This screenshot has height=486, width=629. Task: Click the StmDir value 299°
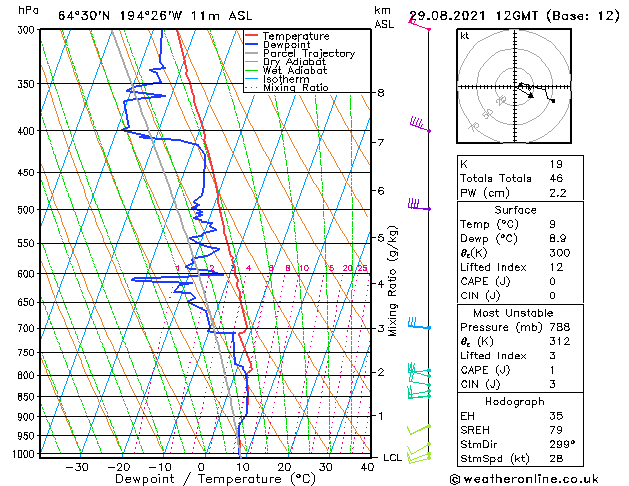pyautogui.click(x=562, y=444)
